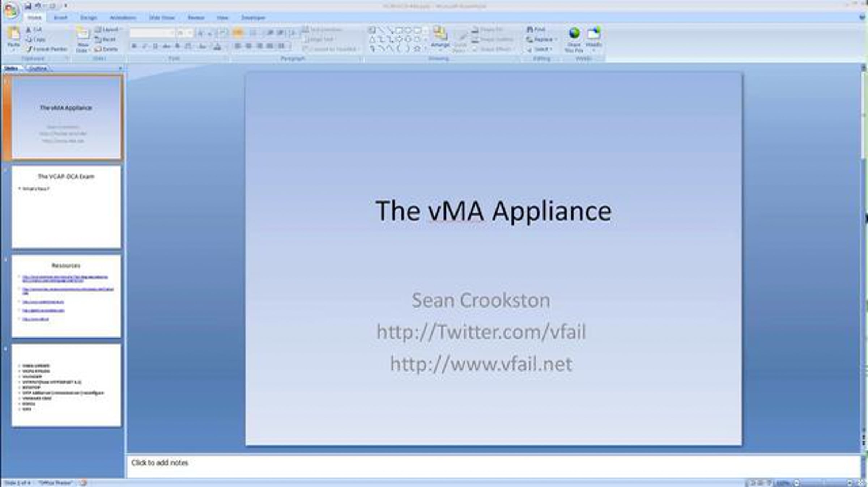Open PowerPoint Help via the ribbon help icon
This screenshot has height=487, width=868.
click(x=862, y=17)
